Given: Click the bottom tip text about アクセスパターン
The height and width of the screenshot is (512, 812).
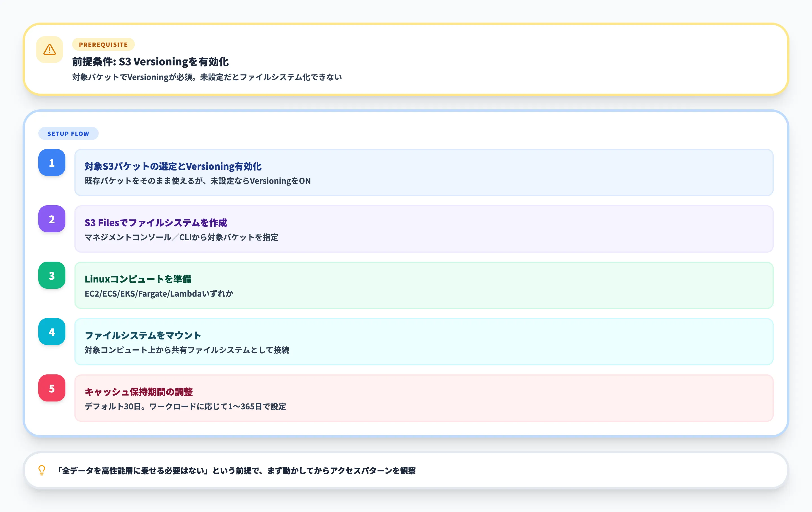Looking at the screenshot, I should point(237,470).
